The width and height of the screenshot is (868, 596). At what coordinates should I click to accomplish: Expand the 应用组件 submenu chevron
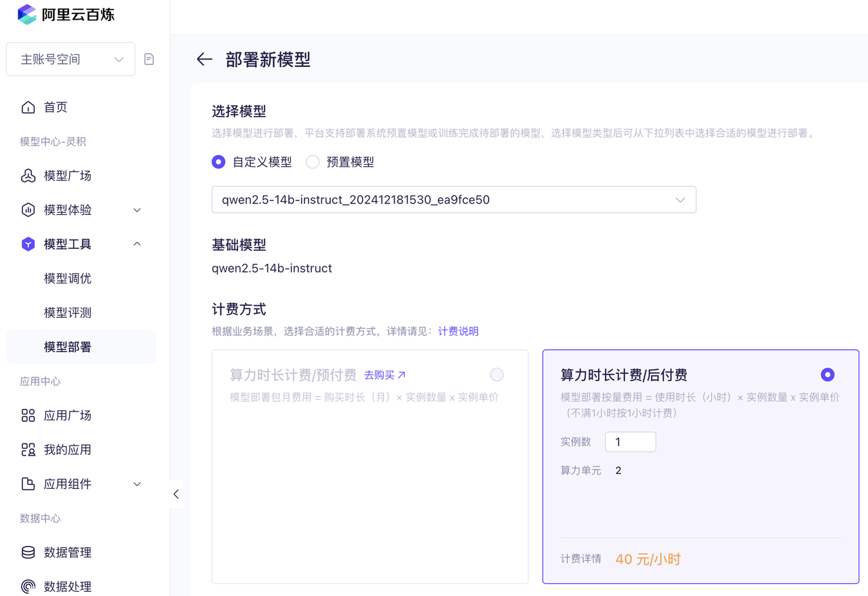pos(137,484)
